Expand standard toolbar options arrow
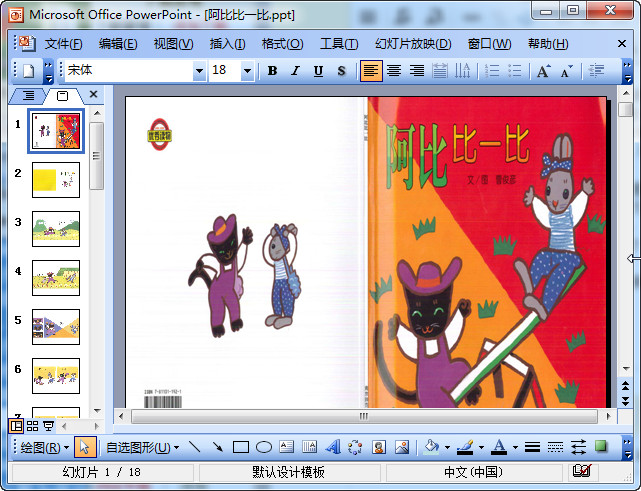This screenshot has width=641, height=491. coord(48,71)
